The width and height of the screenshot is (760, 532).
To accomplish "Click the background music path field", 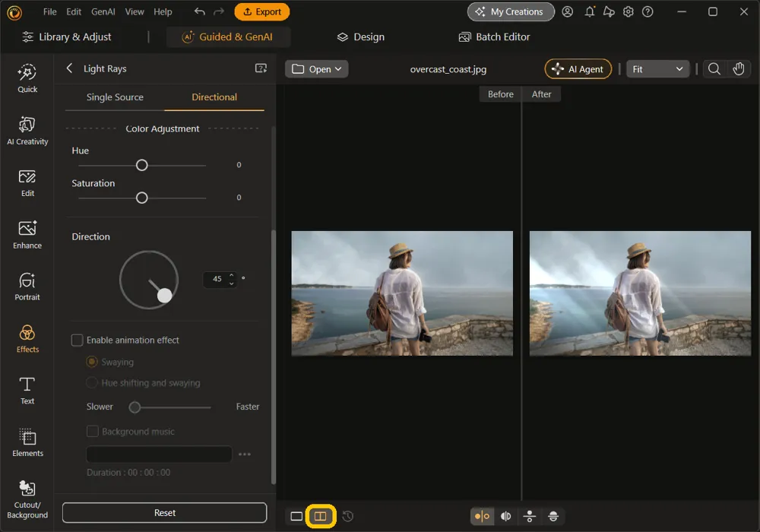I will pyautogui.click(x=159, y=454).
